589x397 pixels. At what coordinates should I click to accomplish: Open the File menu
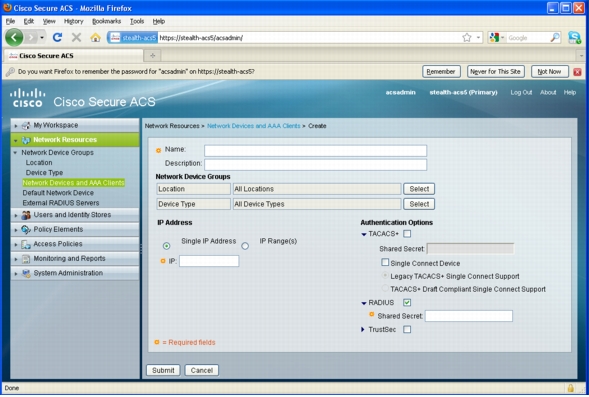point(10,21)
